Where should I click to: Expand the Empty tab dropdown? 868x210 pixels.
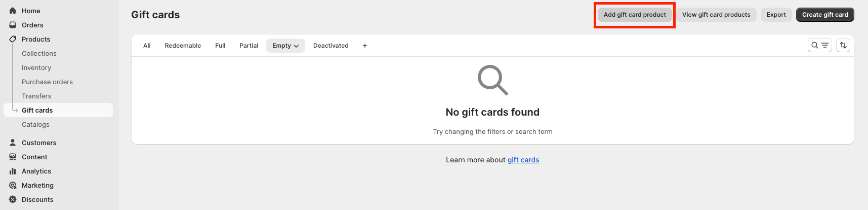(285, 46)
